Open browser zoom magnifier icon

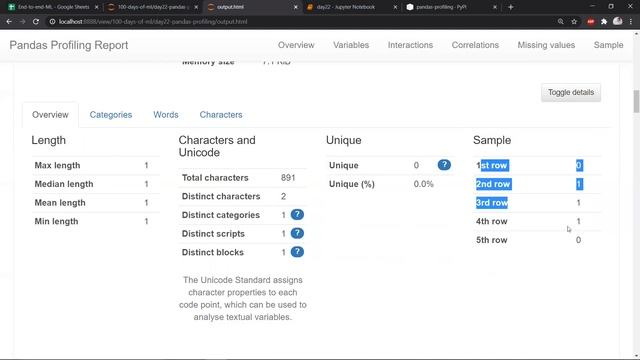561,22
